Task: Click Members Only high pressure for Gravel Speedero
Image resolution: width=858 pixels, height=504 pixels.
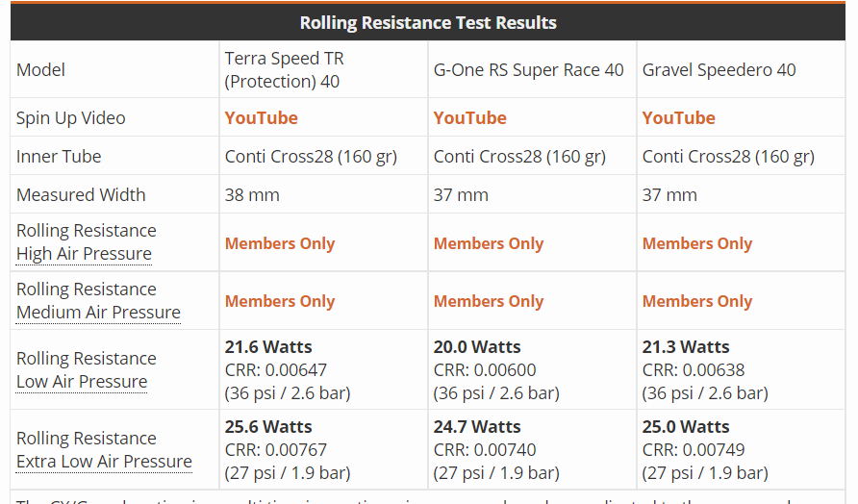Action: coord(696,243)
